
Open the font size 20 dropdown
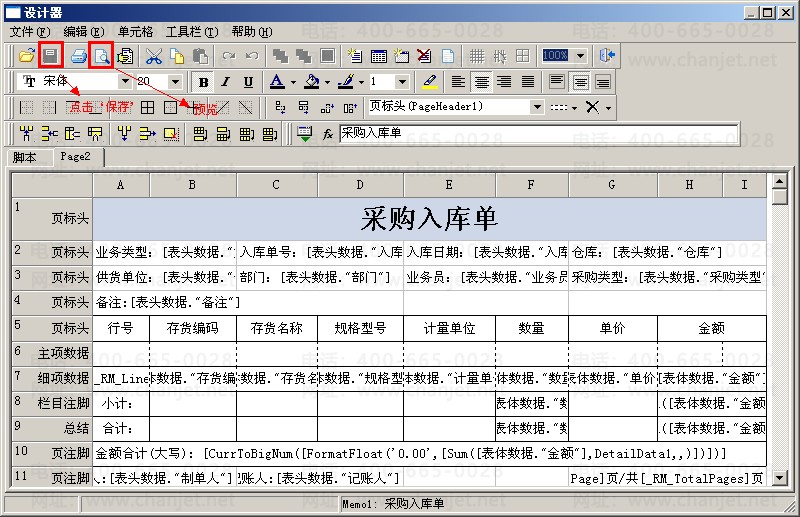pyautogui.click(x=175, y=81)
